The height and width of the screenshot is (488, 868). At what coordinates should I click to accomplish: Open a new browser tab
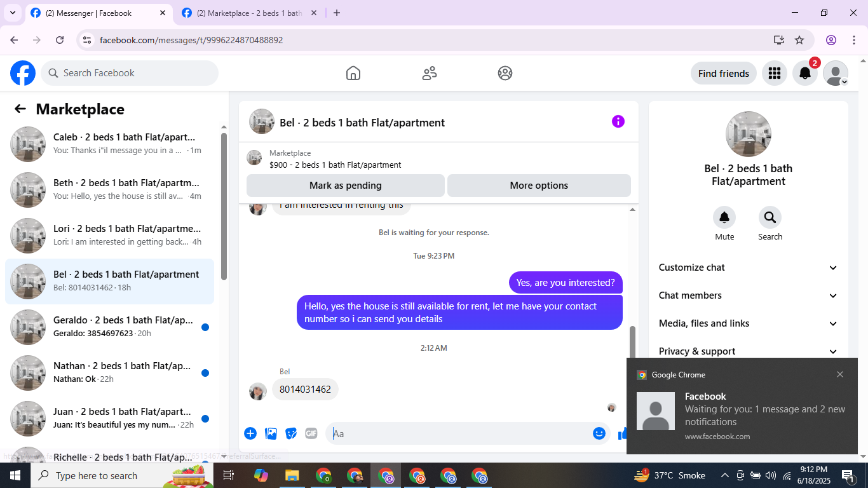click(x=337, y=13)
